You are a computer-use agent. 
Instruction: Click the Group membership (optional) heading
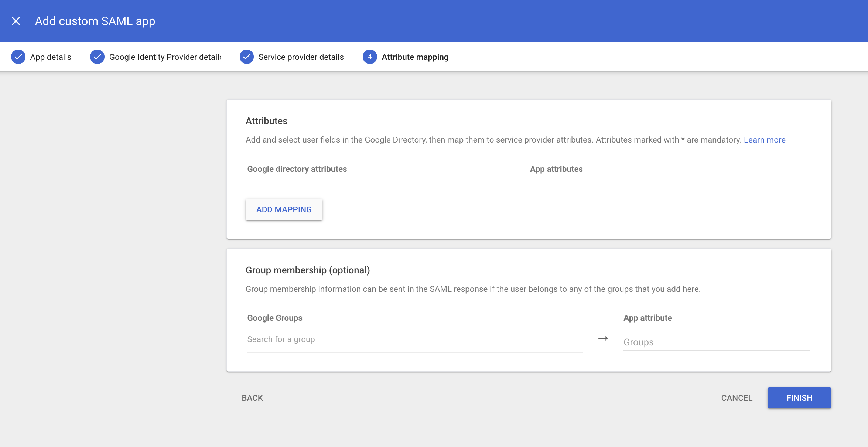click(x=307, y=270)
